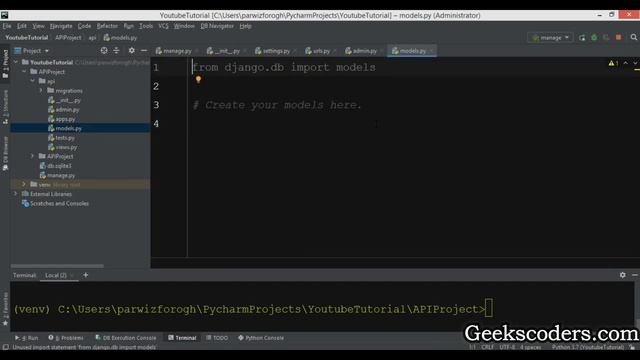
Task: Expand External Libraries node
Action: (x=16, y=194)
